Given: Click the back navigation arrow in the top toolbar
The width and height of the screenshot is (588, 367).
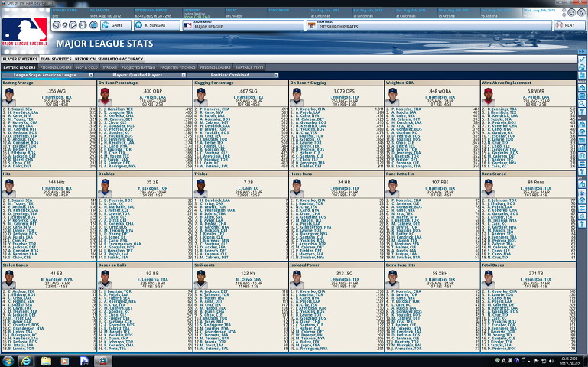Looking at the screenshot, I should pyautogui.click(x=57, y=25).
